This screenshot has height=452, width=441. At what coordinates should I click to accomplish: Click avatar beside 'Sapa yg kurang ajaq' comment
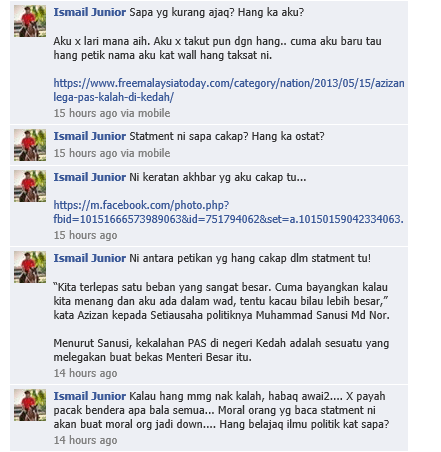[x=30, y=21]
